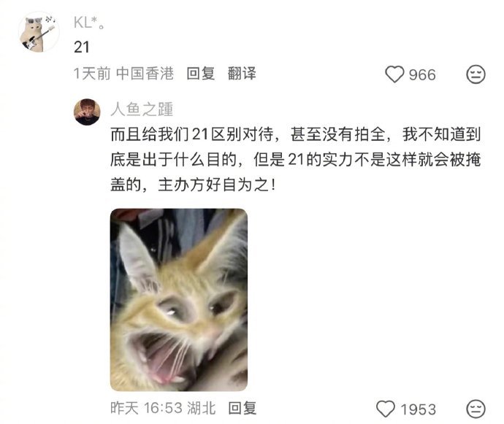Like KL*'s comment with the heart icon
The height and width of the screenshot is (424, 504).
(x=394, y=74)
